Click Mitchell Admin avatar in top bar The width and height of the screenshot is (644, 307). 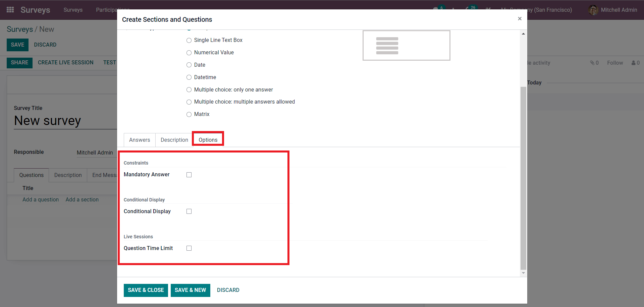593,10
